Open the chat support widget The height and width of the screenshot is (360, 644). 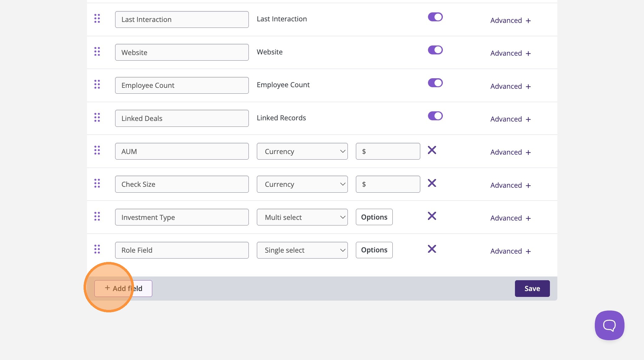click(x=609, y=325)
